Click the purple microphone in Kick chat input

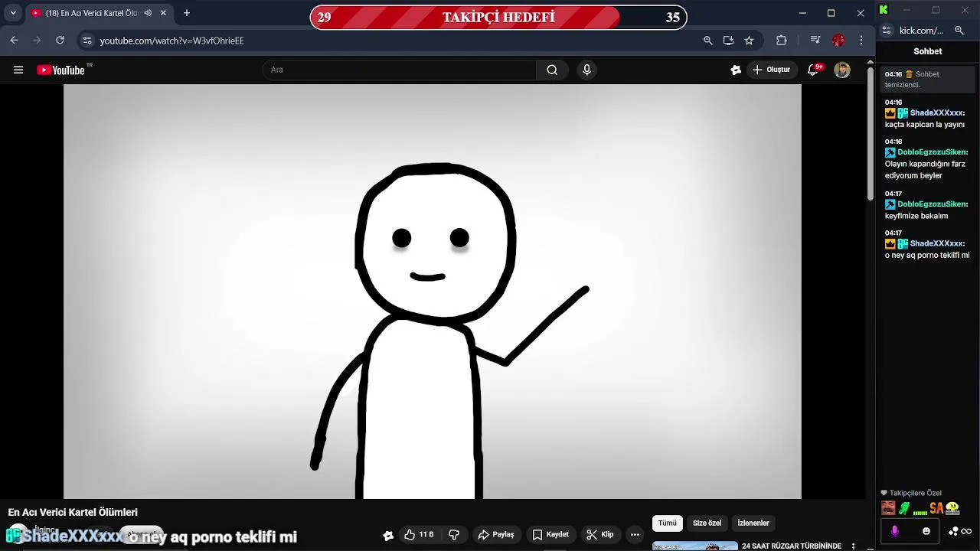[x=894, y=530]
